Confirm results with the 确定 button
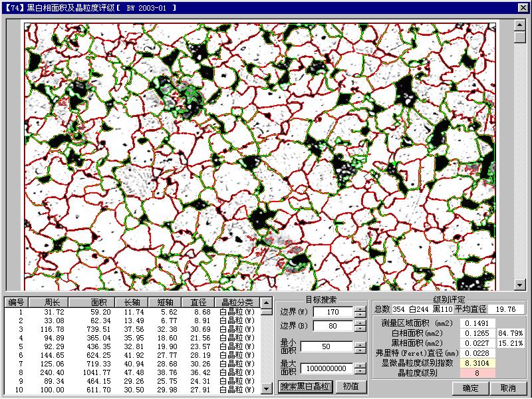532x399 pixels. click(470, 388)
